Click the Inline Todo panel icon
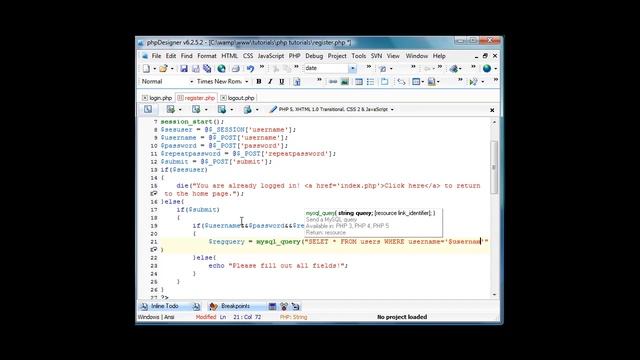This screenshot has width=640, height=360. click(x=144, y=306)
